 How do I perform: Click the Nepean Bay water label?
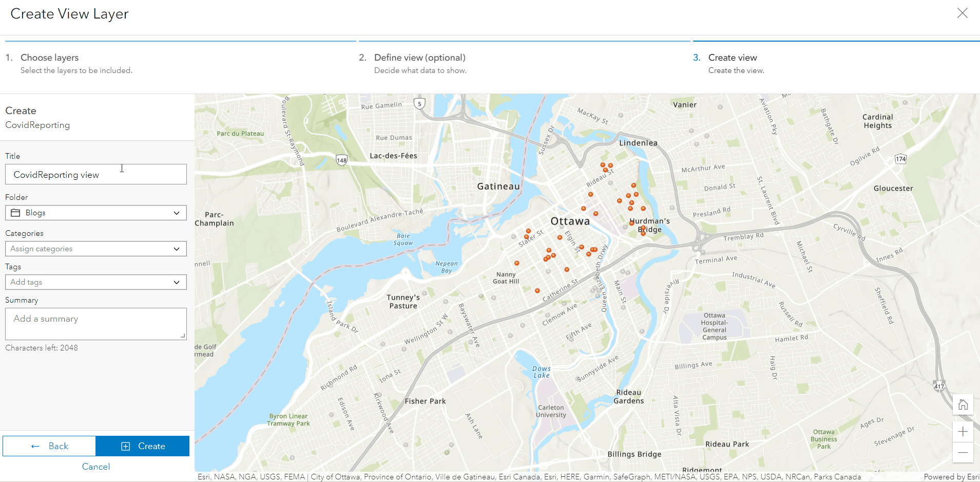coord(446,267)
